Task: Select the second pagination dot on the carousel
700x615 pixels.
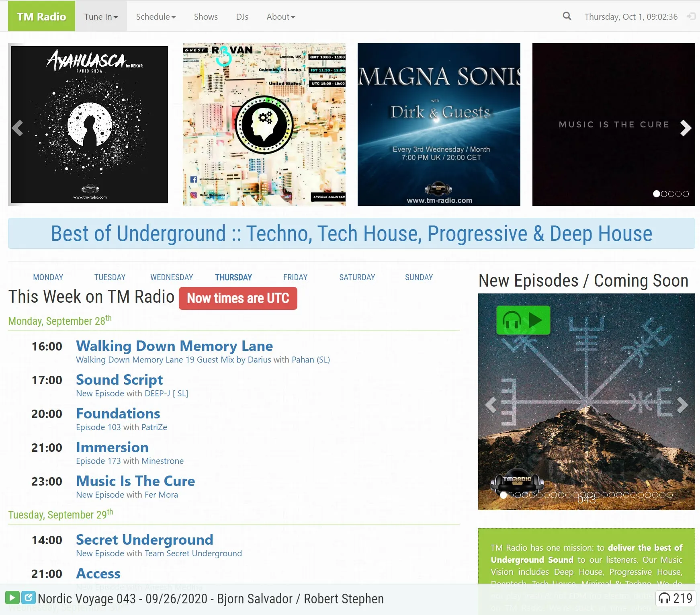Action: 664,194
